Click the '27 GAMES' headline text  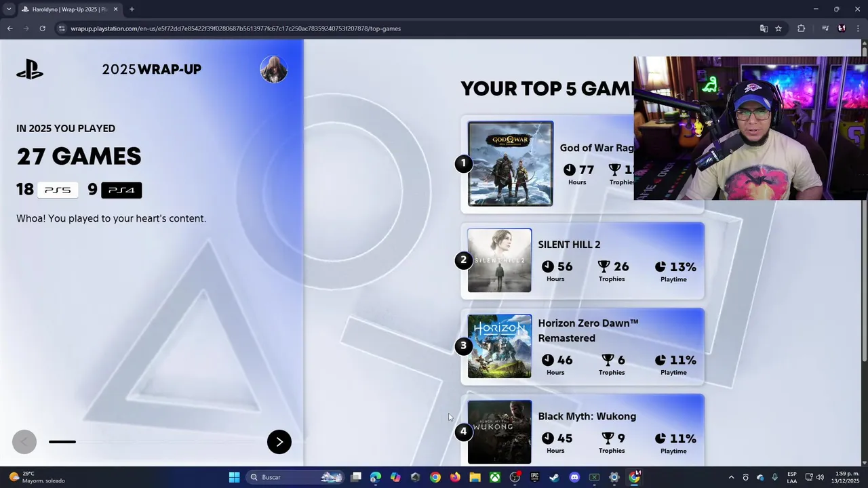coord(79,157)
